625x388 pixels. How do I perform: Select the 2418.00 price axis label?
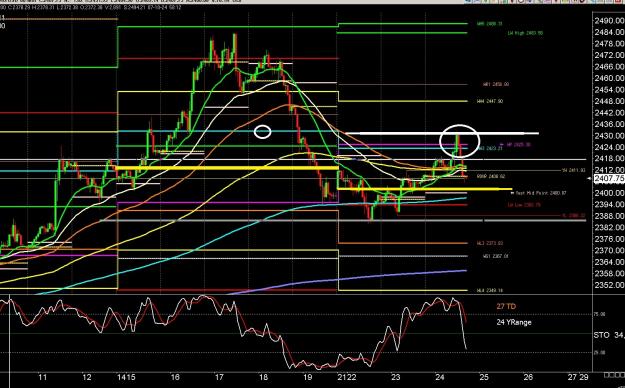click(609, 159)
